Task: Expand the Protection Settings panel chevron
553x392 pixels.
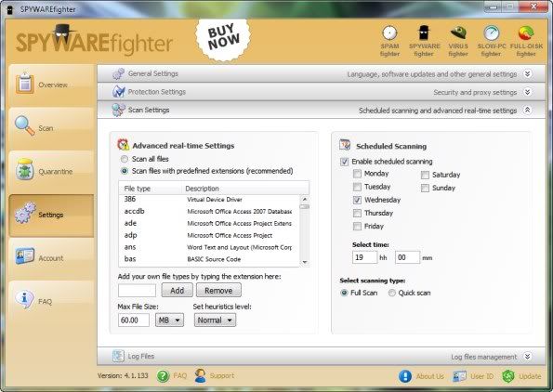Action: 527,92
